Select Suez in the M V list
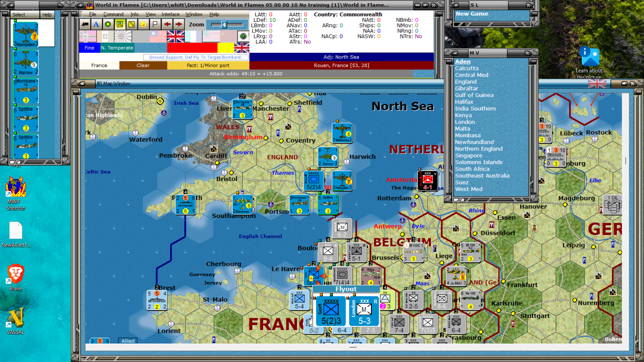 tap(462, 182)
